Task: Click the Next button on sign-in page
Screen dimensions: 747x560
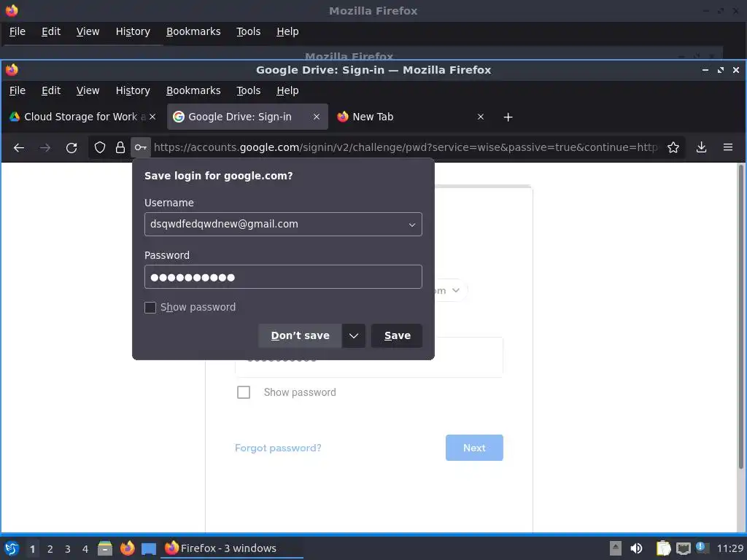Action: [474, 448]
